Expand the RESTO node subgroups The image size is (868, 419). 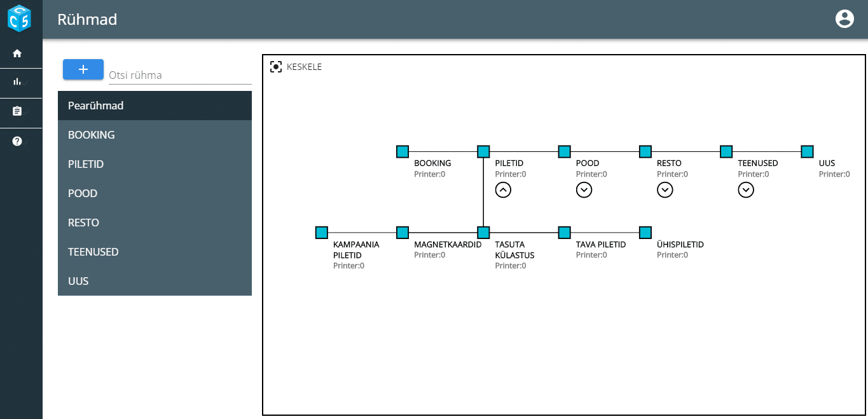(665, 189)
